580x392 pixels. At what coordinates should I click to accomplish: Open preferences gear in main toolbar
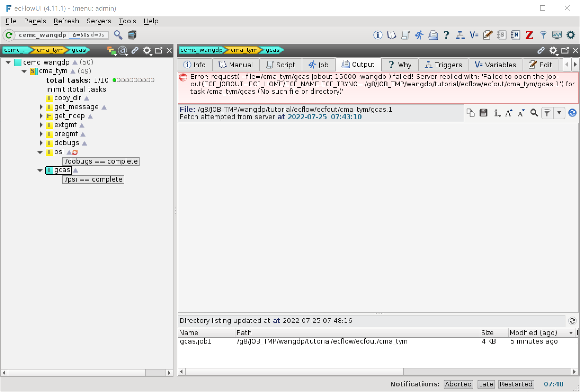pyautogui.click(x=571, y=35)
